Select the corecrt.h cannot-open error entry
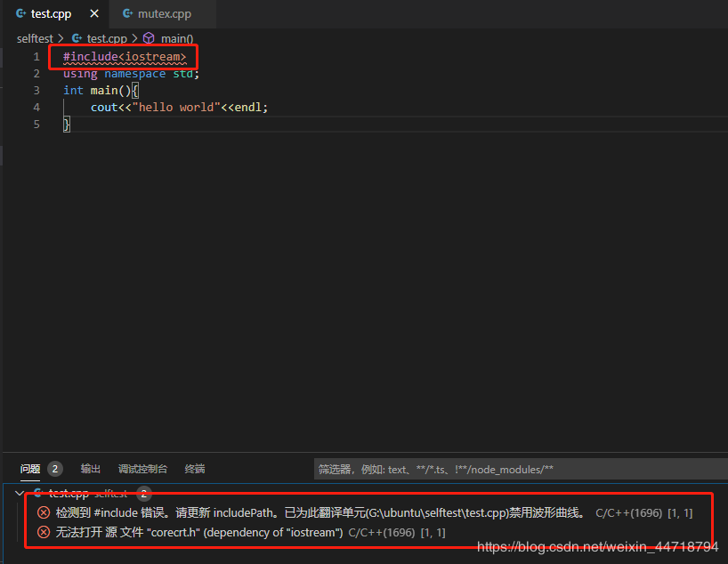Image resolution: width=728 pixels, height=564 pixels. 222,532
